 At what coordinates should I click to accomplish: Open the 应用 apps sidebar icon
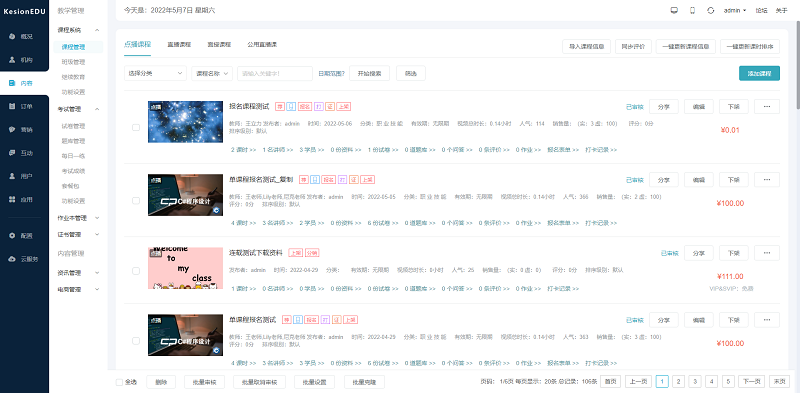click(x=12, y=199)
